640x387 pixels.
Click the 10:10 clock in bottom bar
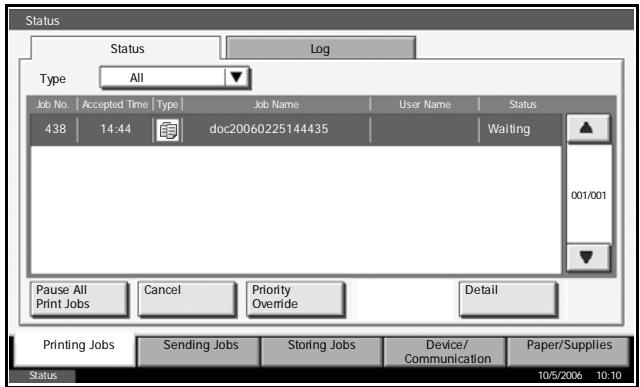609,376
